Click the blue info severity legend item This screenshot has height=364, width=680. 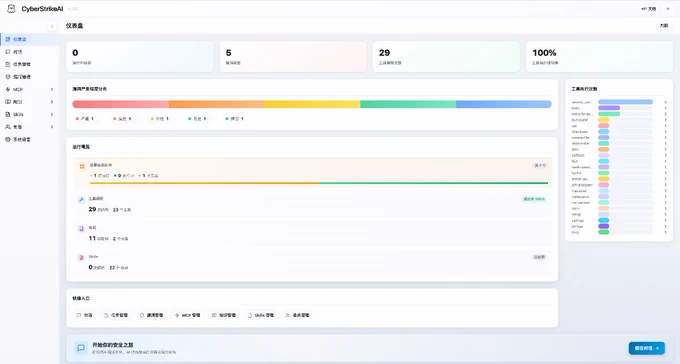235,118
